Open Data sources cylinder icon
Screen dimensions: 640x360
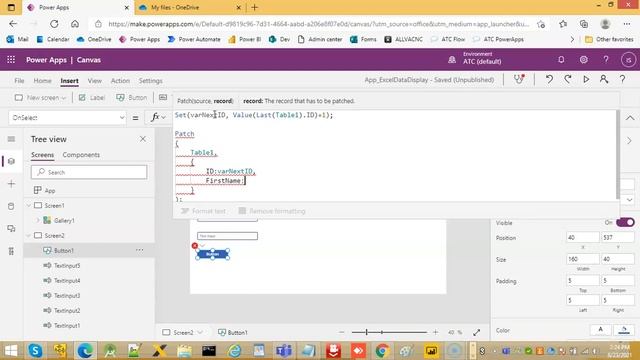point(11,206)
